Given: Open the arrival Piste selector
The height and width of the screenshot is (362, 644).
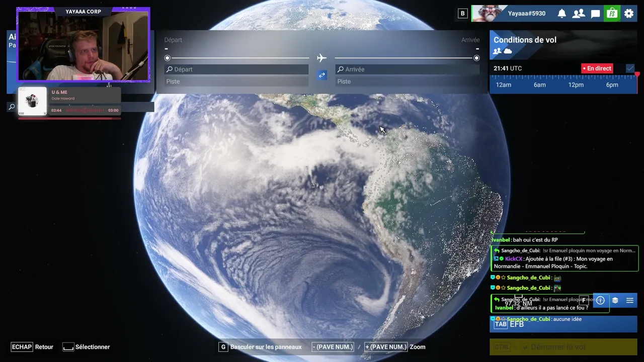Looking at the screenshot, I should pos(408,81).
